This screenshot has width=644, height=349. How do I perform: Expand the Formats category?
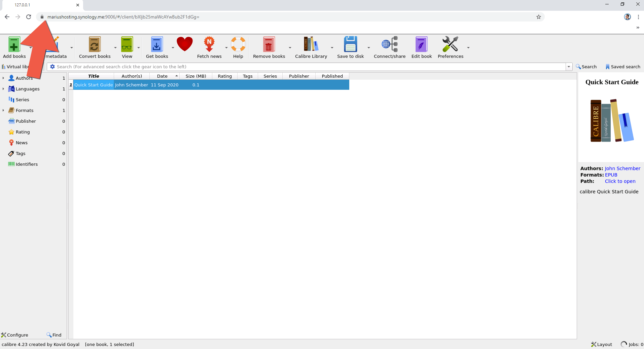(x=3, y=110)
